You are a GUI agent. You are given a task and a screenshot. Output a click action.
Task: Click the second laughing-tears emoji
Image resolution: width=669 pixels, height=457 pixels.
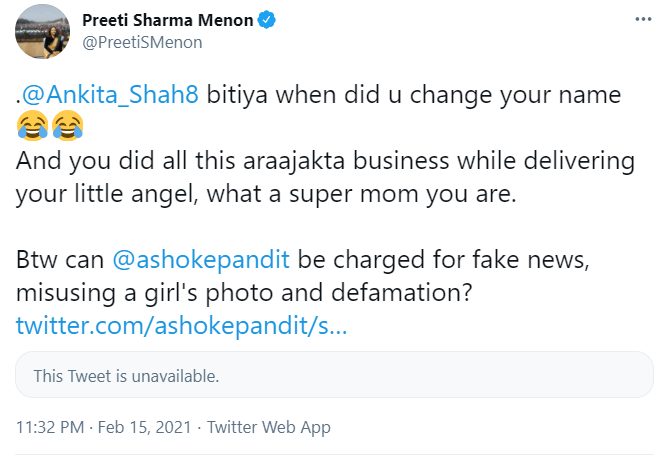point(67,125)
